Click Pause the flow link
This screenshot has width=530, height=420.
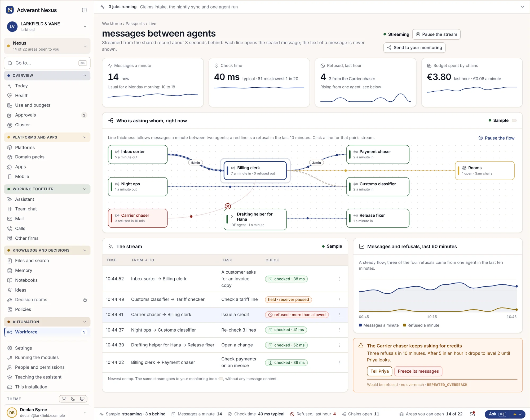click(496, 138)
